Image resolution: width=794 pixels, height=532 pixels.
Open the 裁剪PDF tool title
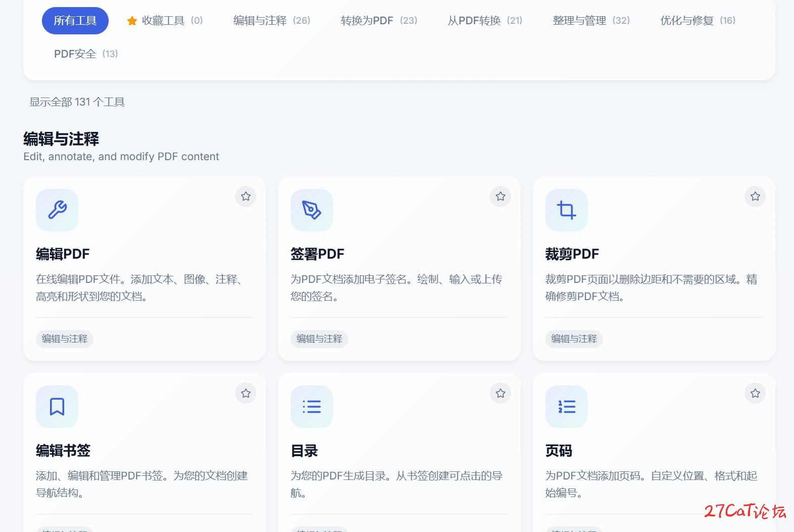pos(572,254)
